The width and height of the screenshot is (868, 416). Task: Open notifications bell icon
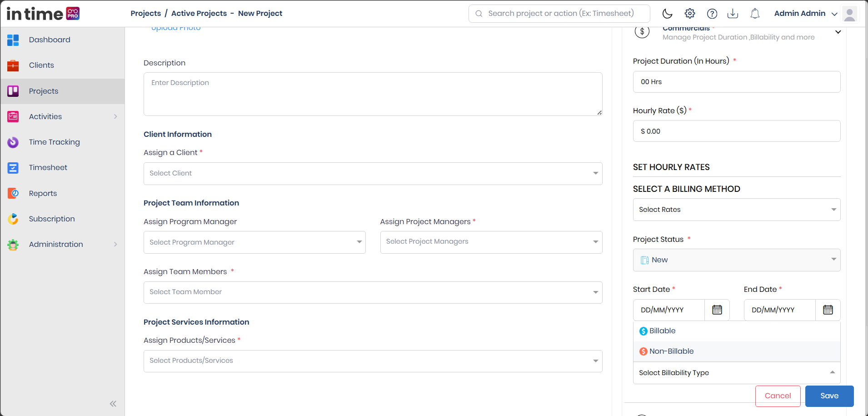click(755, 14)
